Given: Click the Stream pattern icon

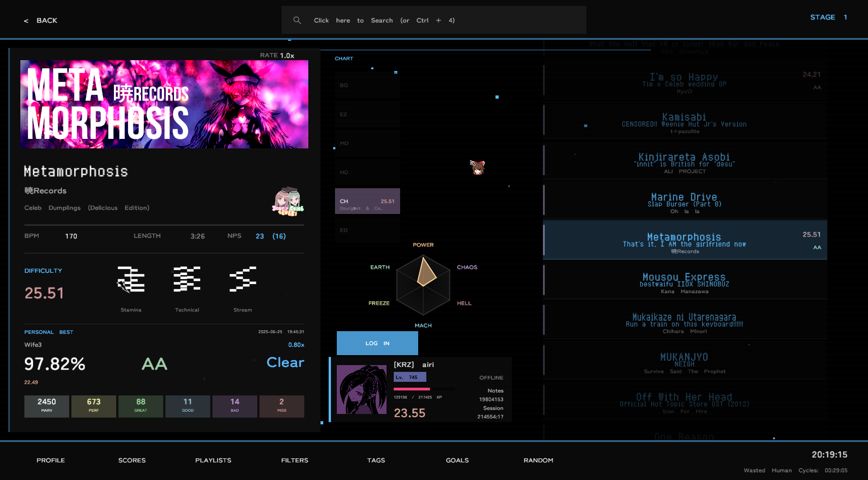Looking at the screenshot, I should (x=243, y=279).
